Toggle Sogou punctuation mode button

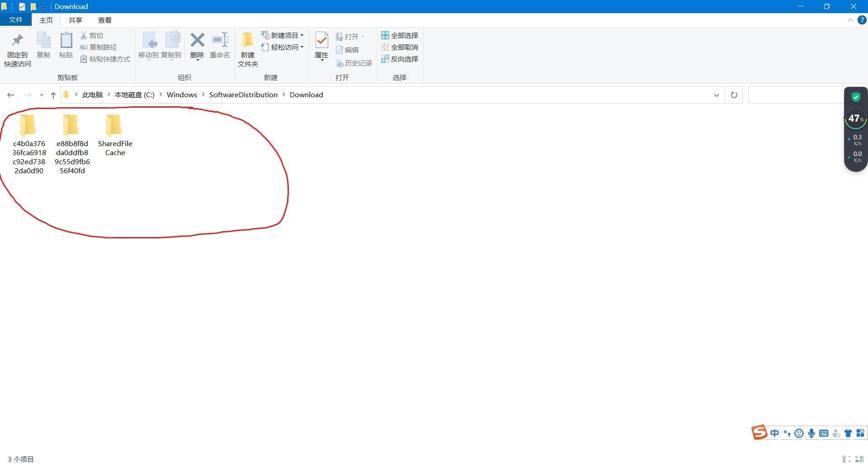tap(787, 433)
